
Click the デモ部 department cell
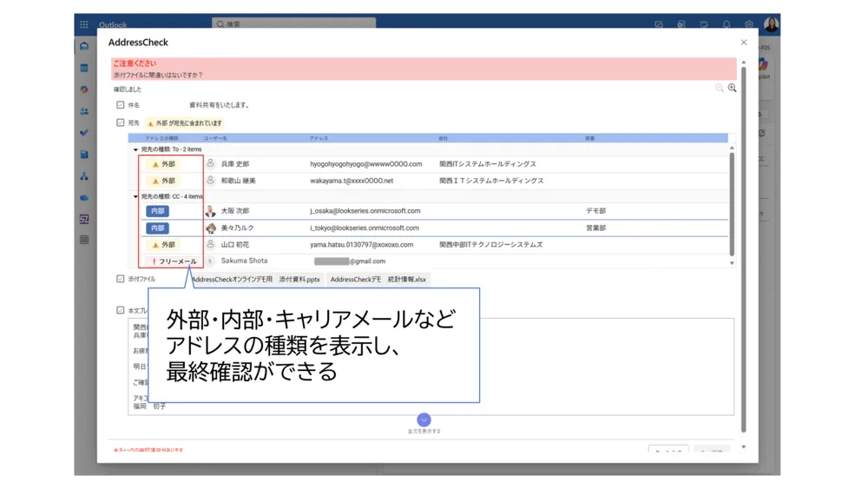[595, 211]
